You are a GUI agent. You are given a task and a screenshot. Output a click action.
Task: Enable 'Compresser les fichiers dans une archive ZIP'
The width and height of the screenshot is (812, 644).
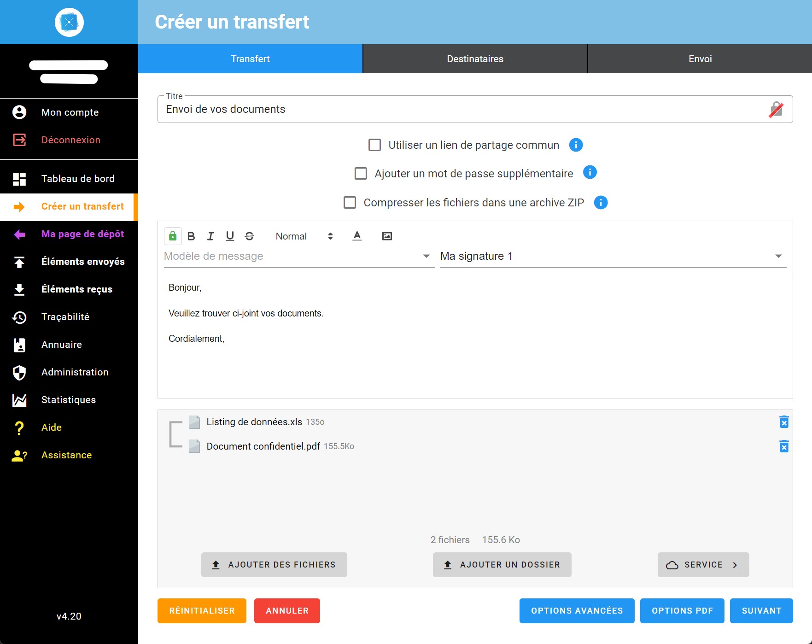(349, 202)
